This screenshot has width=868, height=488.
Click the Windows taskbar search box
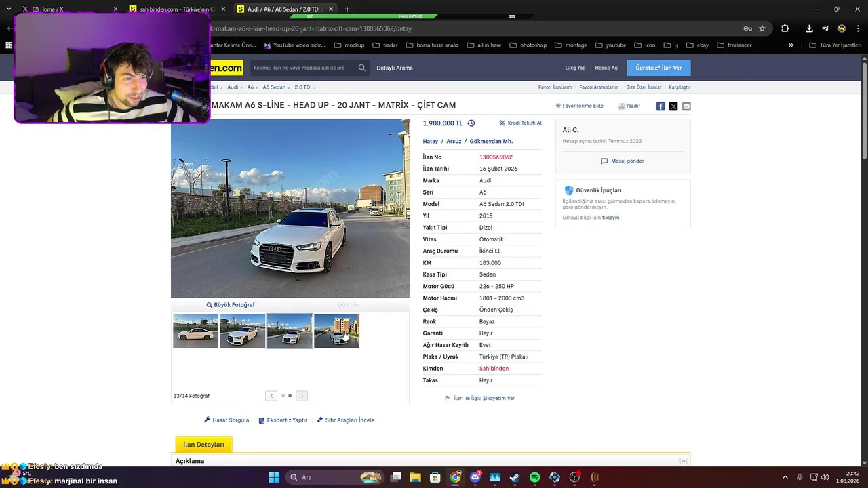tap(335, 477)
